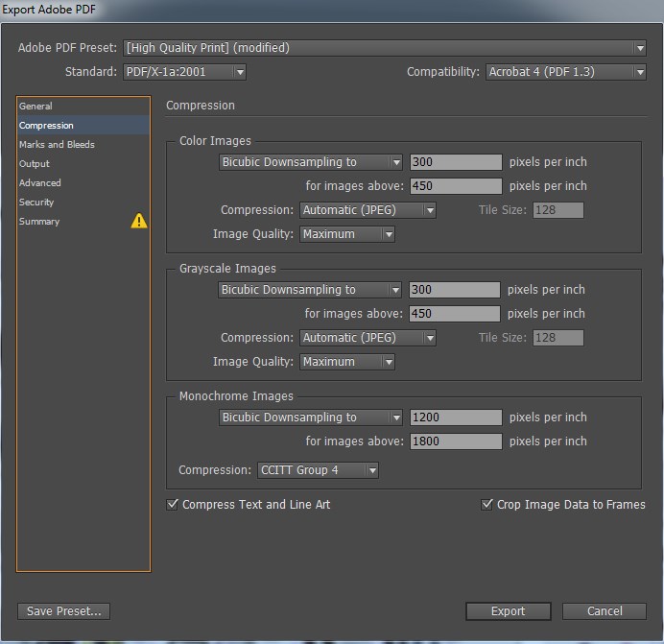The width and height of the screenshot is (664, 644).
Task: Open Monochrome Compression CCITT Group 4 dropdown
Action: [317, 470]
